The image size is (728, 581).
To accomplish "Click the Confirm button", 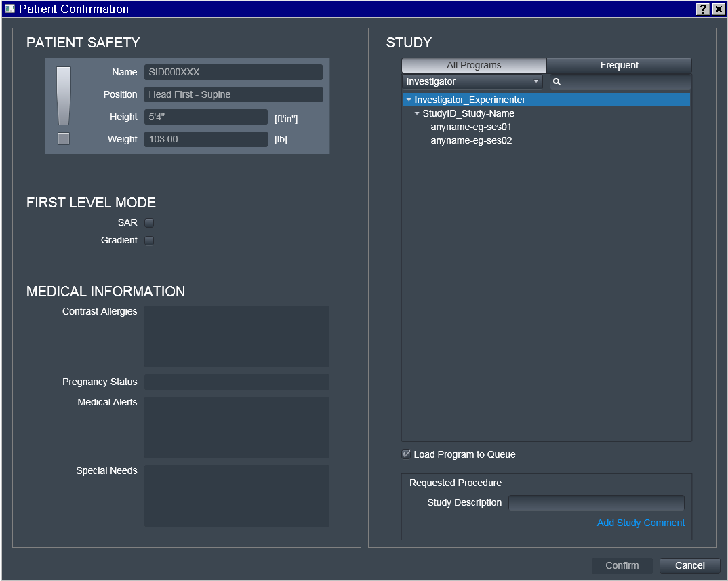I will pos(622,565).
